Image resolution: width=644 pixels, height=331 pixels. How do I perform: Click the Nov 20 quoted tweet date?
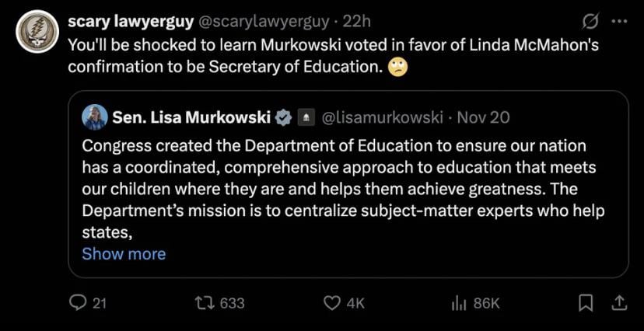484,117
